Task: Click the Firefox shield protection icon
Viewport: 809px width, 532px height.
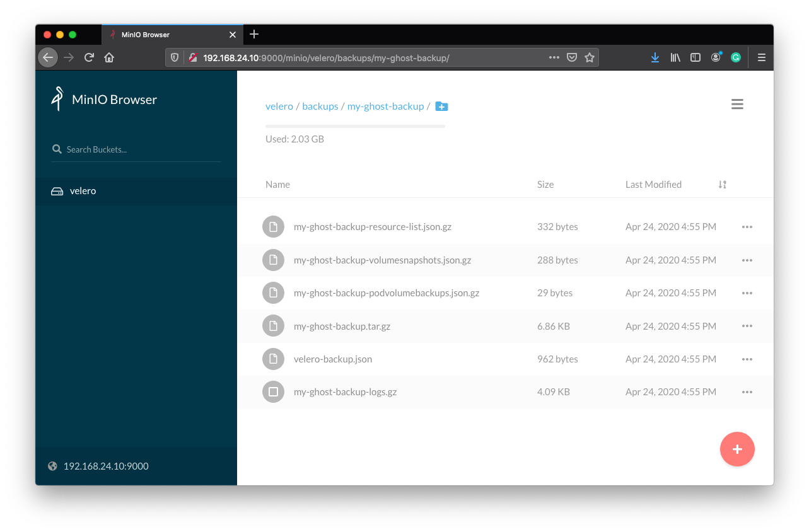Action: pyautogui.click(x=174, y=57)
